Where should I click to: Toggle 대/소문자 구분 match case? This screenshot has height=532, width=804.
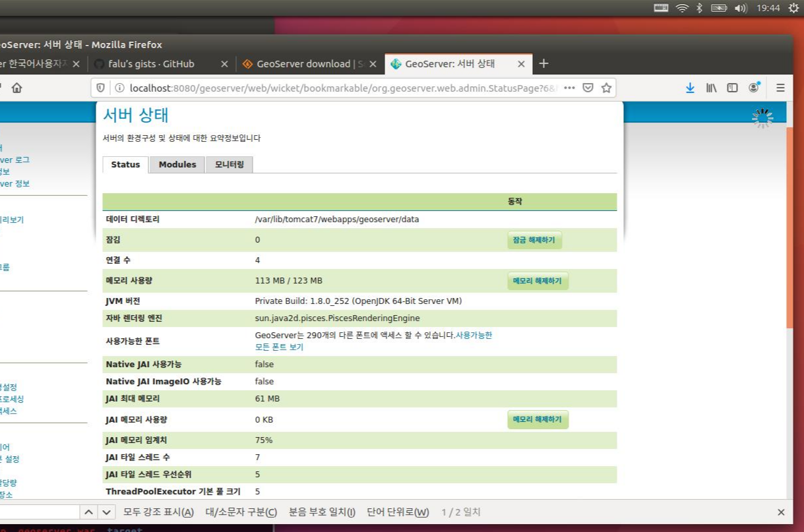point(241,512)
